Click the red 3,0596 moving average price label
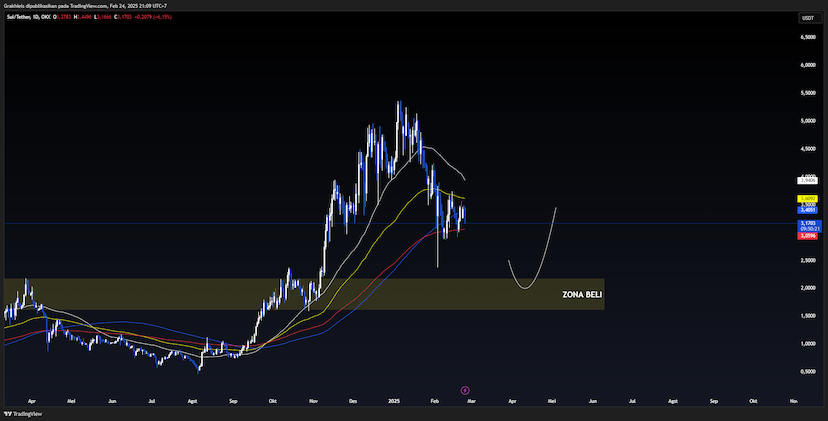828x421 pixels. pos(808,236)
